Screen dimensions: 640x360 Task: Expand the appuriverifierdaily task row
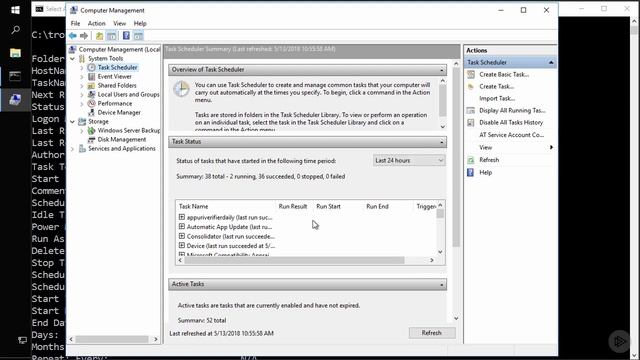click(x=182, y=217)
